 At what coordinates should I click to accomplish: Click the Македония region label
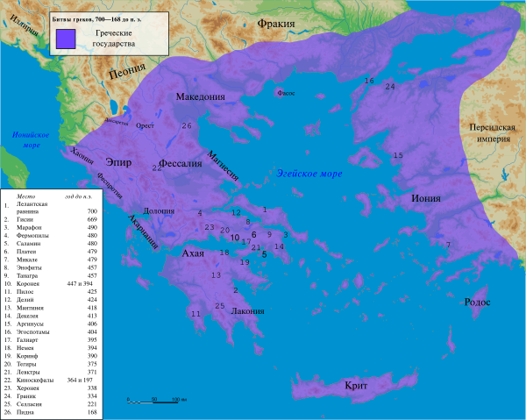point(202,97)
